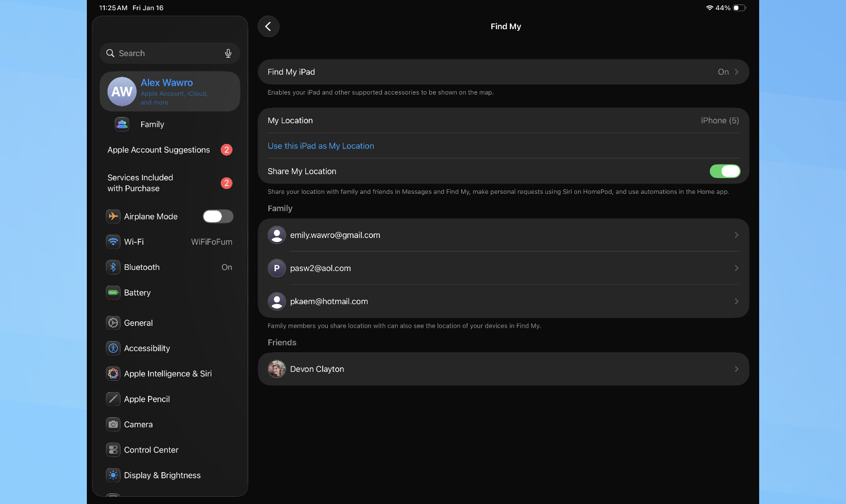Screen dimensions: 846x504
Task: Expand Find My iPad chevron
Action: click(x=736, y=72)
